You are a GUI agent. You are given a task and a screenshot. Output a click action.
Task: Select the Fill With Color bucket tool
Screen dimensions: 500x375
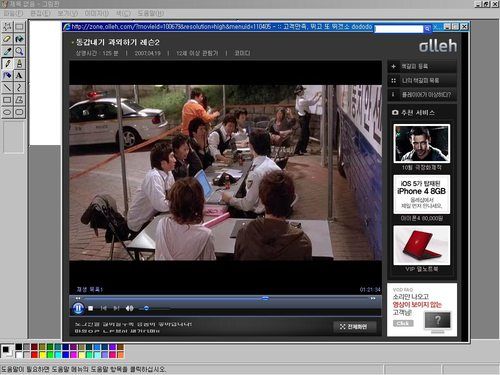click(19, 39)
